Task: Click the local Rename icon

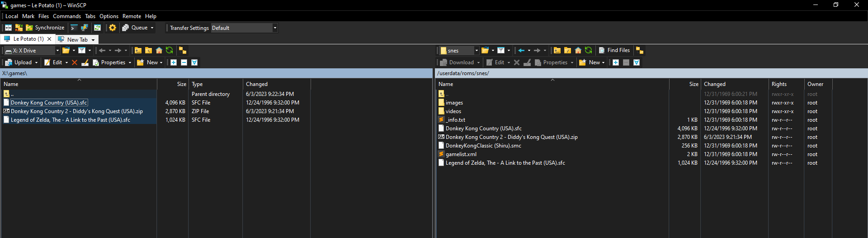Action: 85,62
